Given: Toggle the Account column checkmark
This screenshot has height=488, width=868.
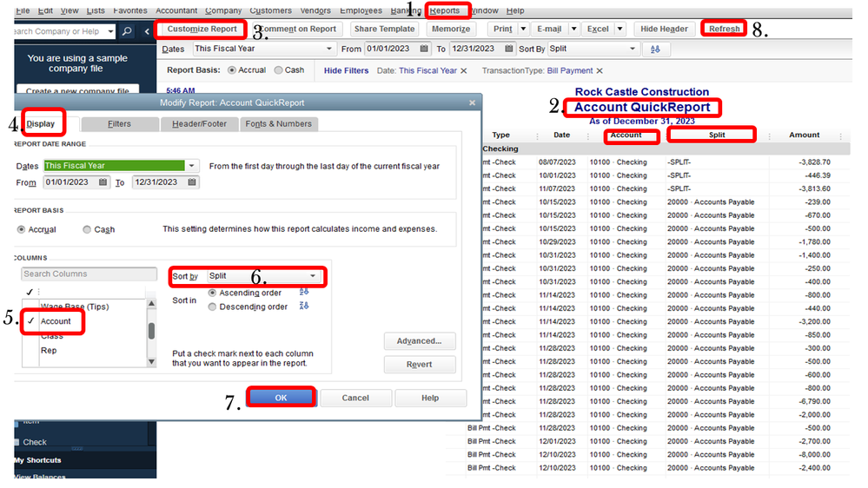Looking at the screenshot, I should coord(31,321).
